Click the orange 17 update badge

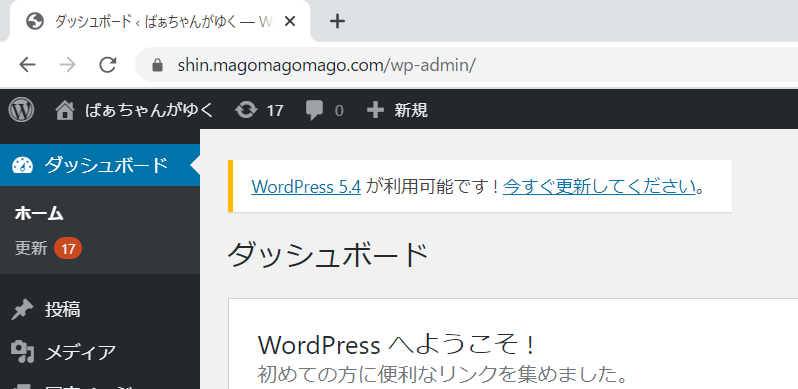68,248
